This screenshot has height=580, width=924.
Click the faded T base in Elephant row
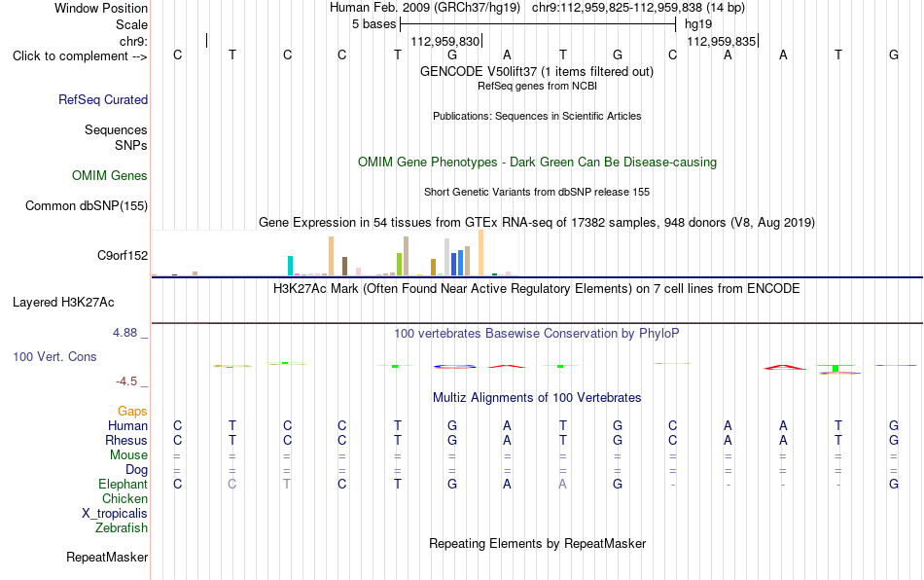287,484
